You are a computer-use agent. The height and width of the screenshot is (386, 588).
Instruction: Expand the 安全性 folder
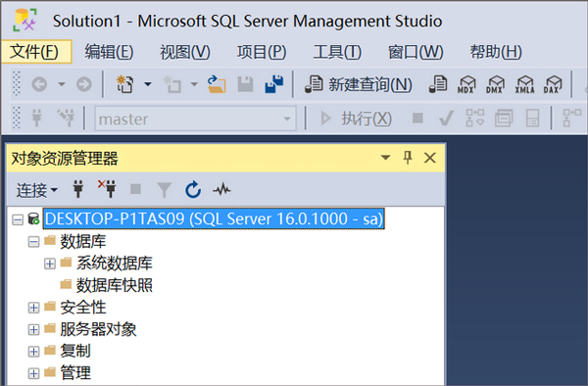(x=33, y=308)
